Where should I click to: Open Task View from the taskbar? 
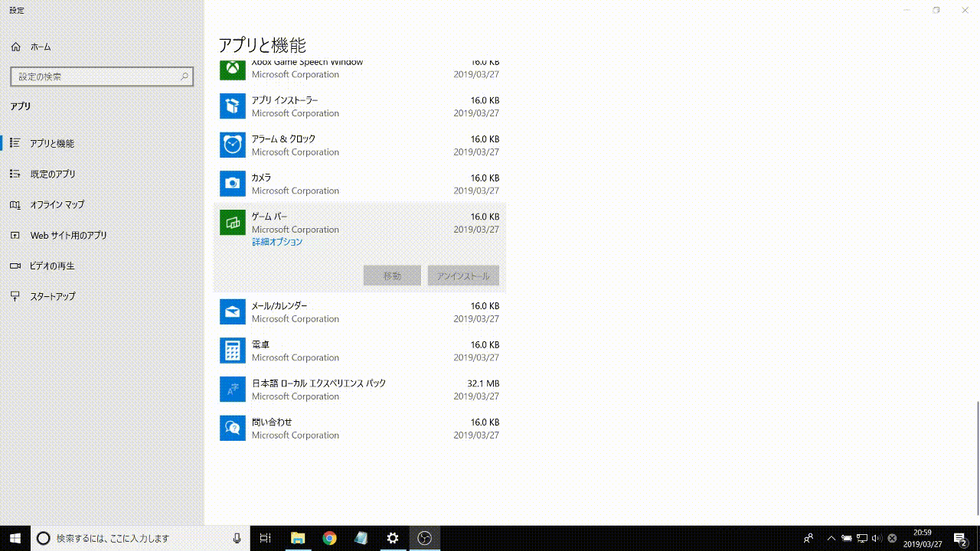(x=266, y=538)
